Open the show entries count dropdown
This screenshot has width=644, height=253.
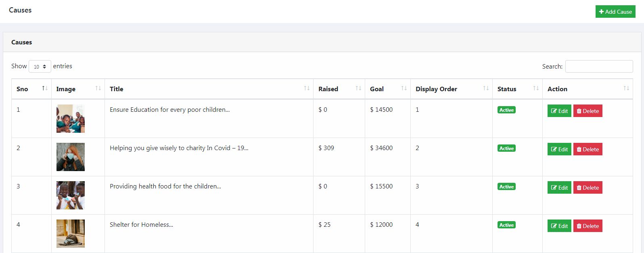[x=40, y=67]
